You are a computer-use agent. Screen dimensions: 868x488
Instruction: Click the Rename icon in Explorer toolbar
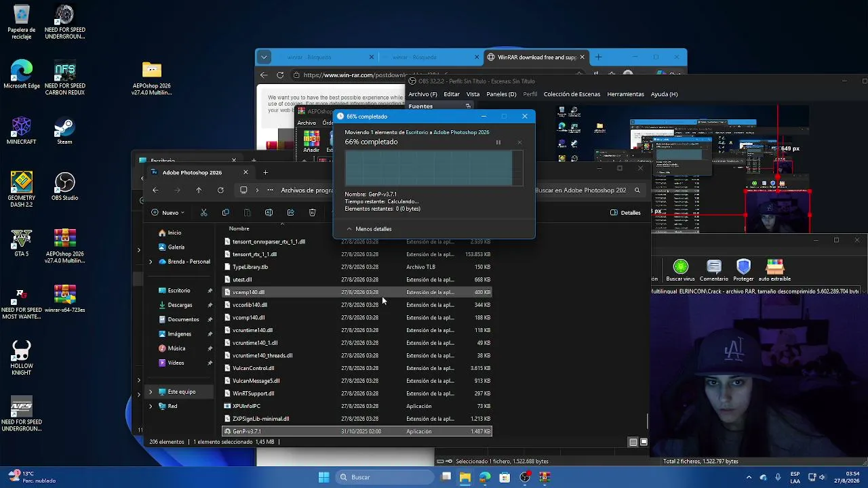pyautogui.click(x=269, y=213)
